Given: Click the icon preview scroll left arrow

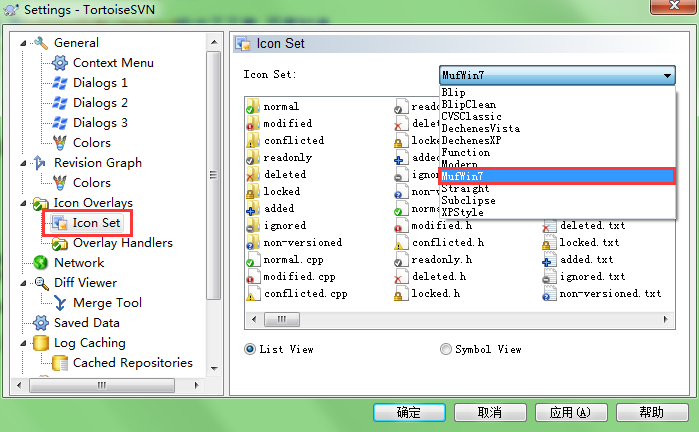Looking at the screenshot, I should point(255,319).
